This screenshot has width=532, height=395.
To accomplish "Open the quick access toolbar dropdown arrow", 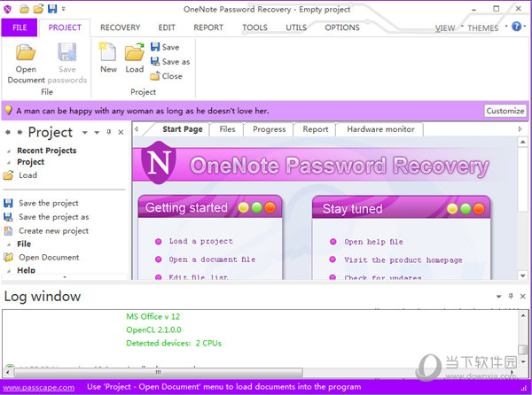I will point(63,9).
